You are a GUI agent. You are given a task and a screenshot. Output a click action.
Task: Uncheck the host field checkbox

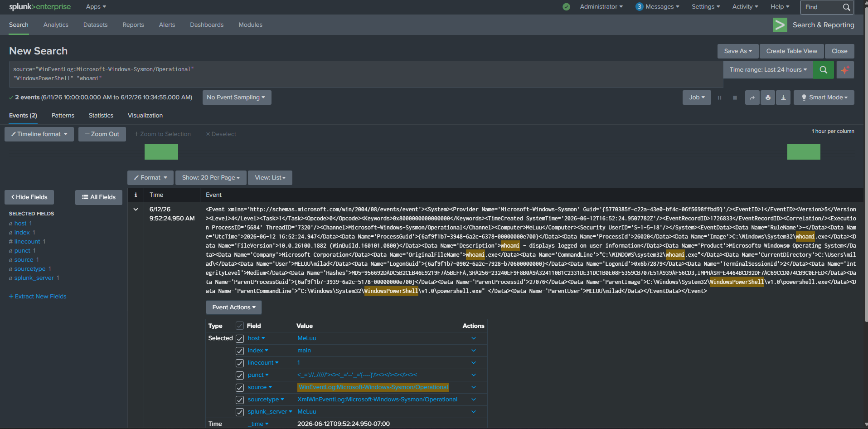tap(240, 338)
